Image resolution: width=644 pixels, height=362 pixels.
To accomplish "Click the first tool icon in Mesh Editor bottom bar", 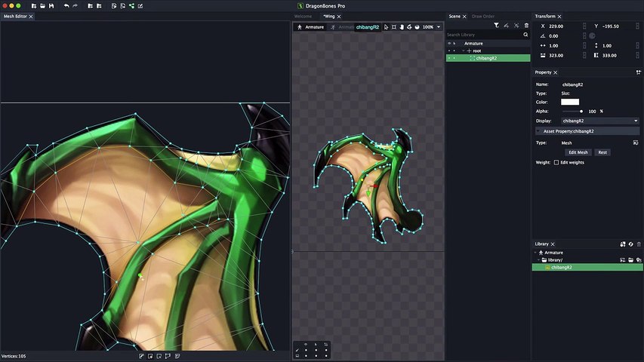I will (141, 356).
